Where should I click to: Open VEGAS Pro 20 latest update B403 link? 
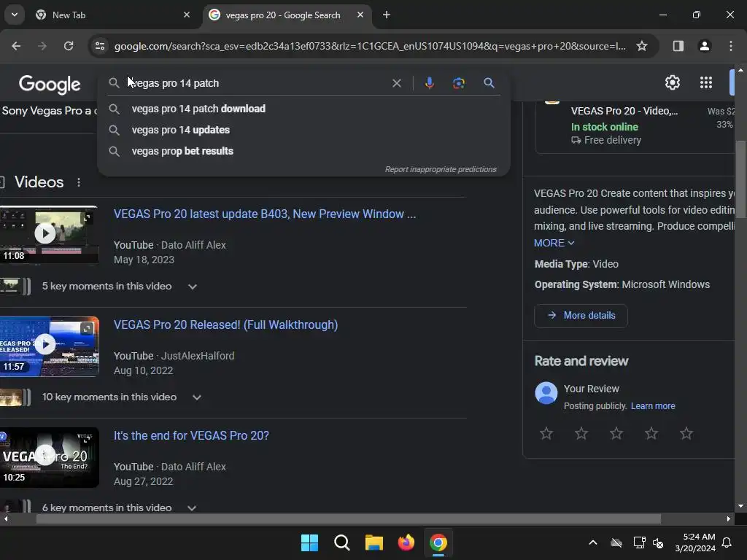264,214
